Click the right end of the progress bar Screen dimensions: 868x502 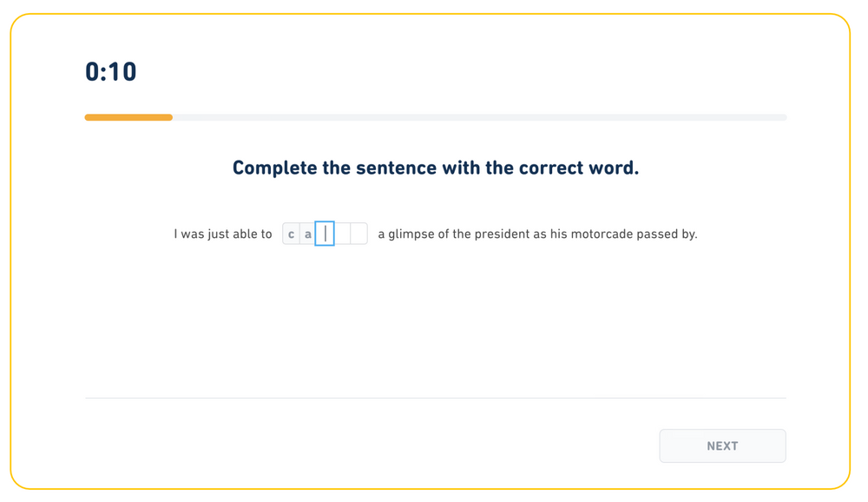[781, 116]
